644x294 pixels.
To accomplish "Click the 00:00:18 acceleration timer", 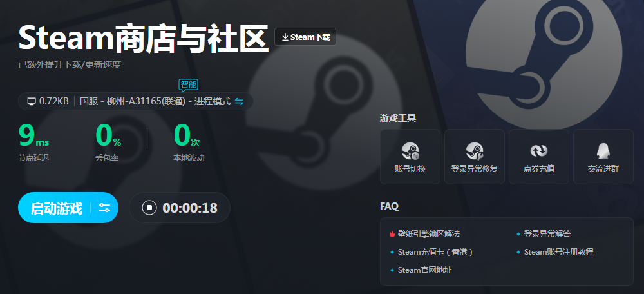I will [190, 208].
